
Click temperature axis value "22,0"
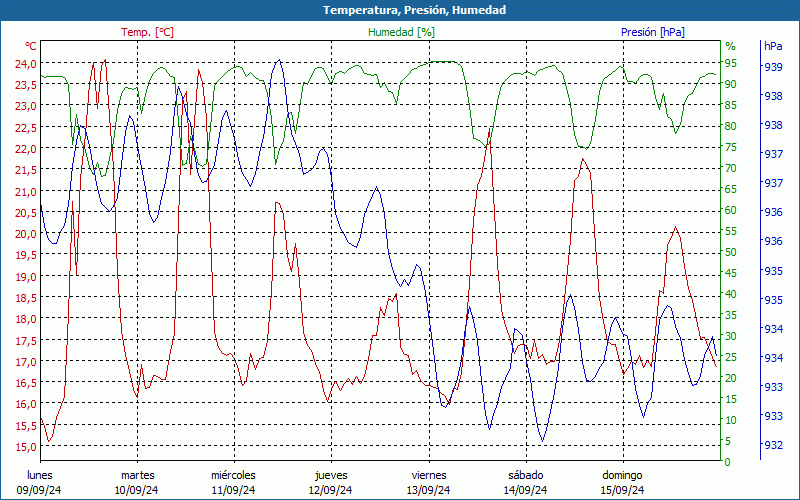click(27, 149)
